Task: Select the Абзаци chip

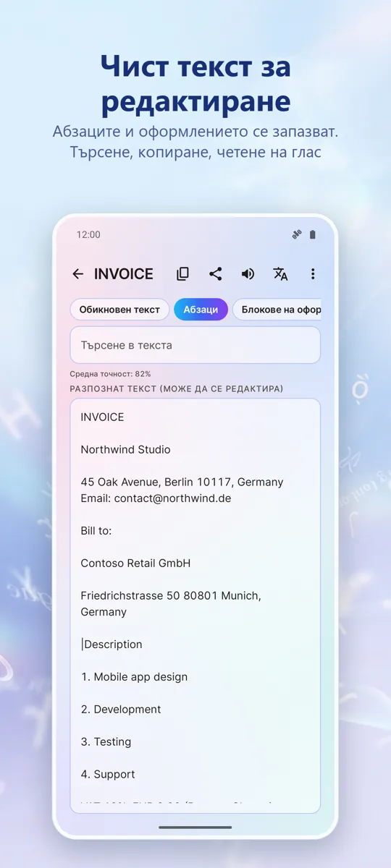Action: point(201,310)
